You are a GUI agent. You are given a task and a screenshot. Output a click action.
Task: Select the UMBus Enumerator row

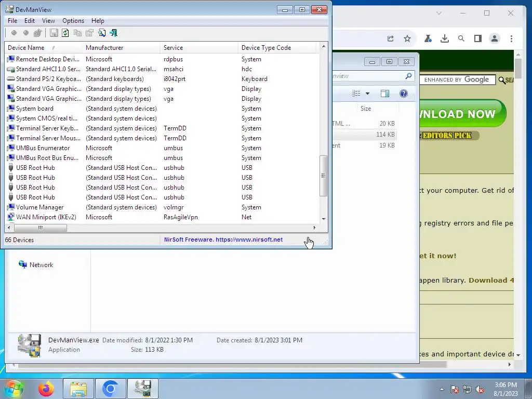162,148
